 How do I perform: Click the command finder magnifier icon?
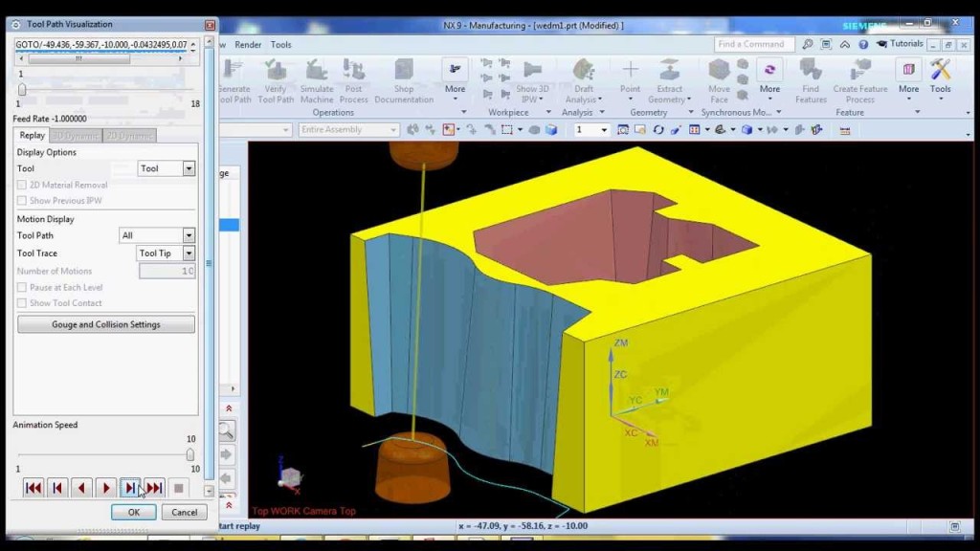(x=808, y=44)
